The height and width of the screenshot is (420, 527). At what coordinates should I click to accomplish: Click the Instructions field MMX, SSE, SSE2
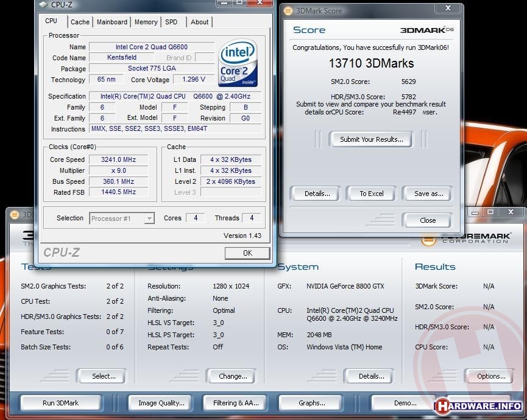point(175,128)
